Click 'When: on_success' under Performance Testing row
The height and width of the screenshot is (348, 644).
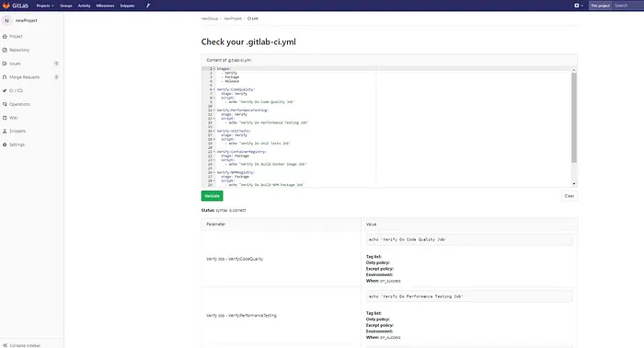pos(384,337)
